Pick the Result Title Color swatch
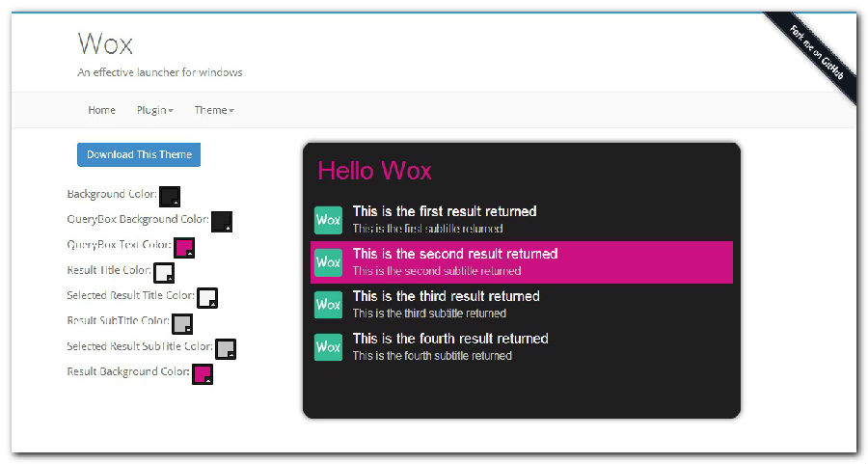The height and width of the screenshot is (464, 868). click(x=164, y=273)
